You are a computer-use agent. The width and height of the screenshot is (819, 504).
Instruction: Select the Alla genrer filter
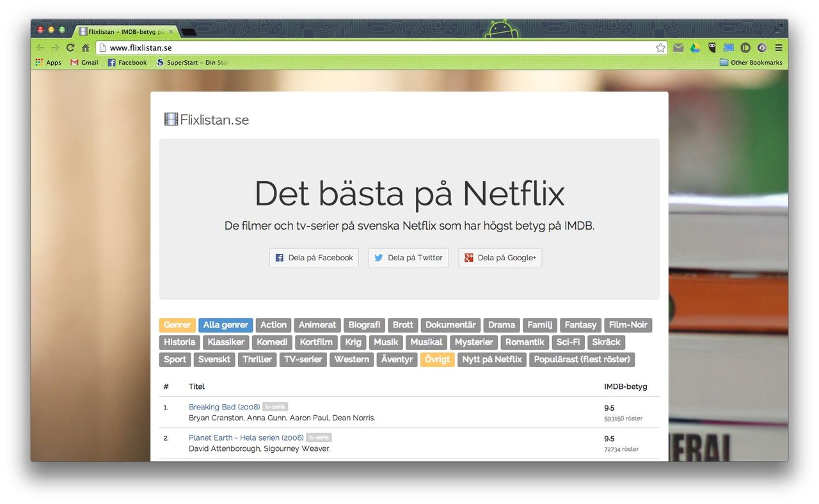tap(226, 325)
